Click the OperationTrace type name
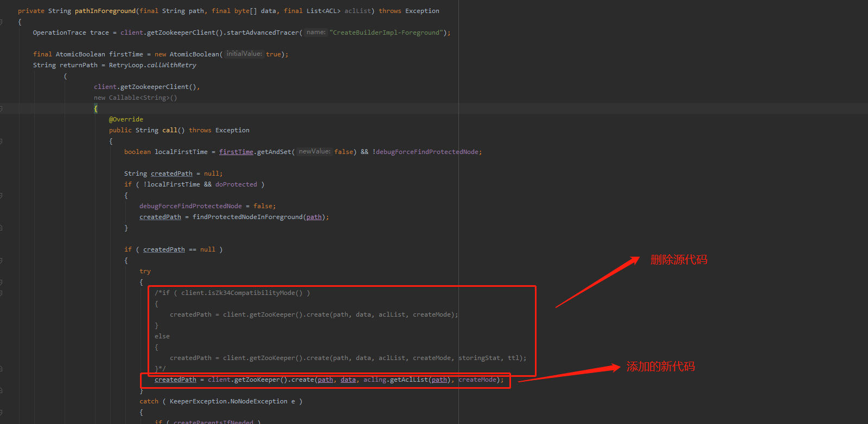Image resolution: width=868 pixels, height=424 pixels. [x=59, y=33]
